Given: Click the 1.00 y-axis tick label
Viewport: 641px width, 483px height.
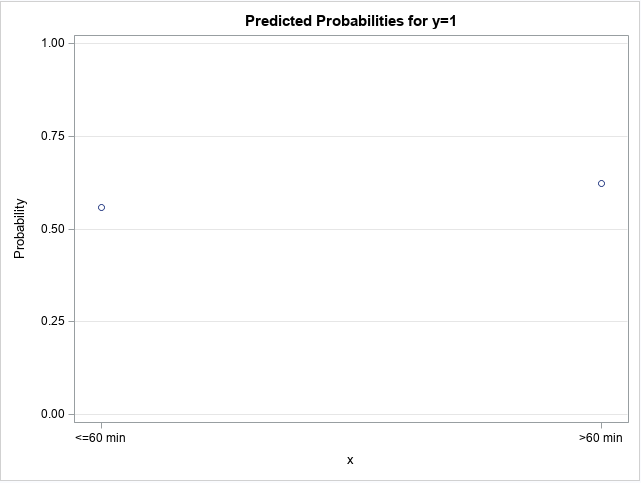Looking at the screenshot, I should pyautogui.click(x=52, y=43).
